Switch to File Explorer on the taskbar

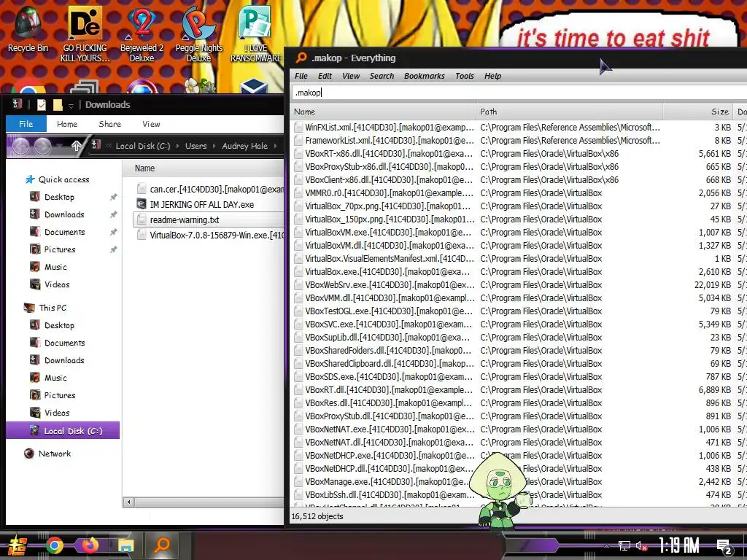tap(125, 545)
